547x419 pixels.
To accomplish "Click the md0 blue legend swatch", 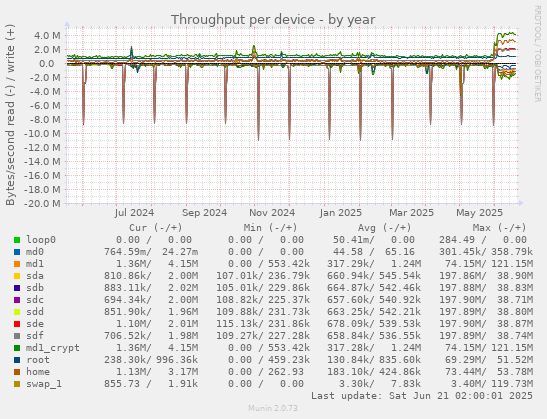I will pyautogui.click(x=17, y=252).
